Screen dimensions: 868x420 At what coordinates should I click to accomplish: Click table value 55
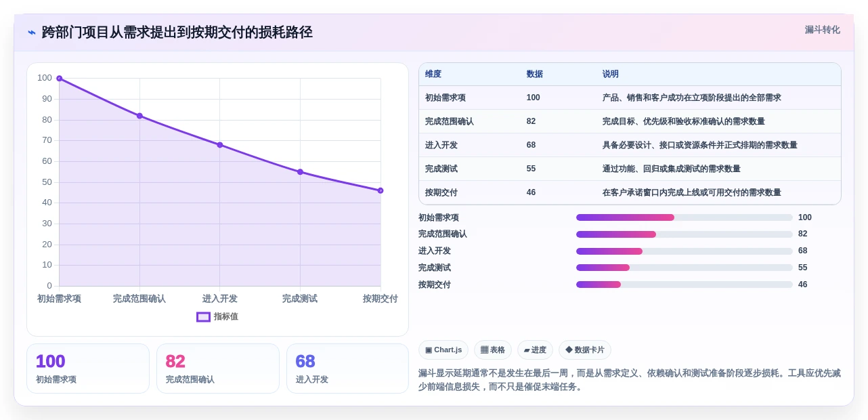click(x=531, y=169)
